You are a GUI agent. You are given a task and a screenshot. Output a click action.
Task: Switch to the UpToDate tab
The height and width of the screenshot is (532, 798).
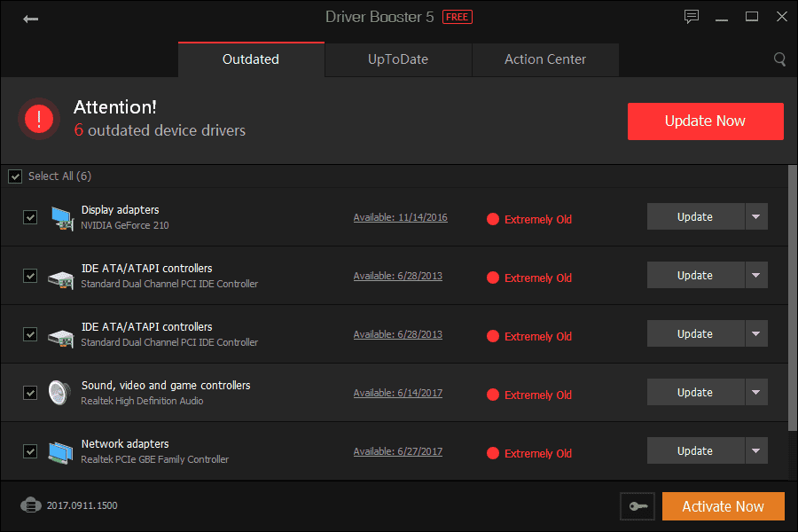click(x=397, y=59)
